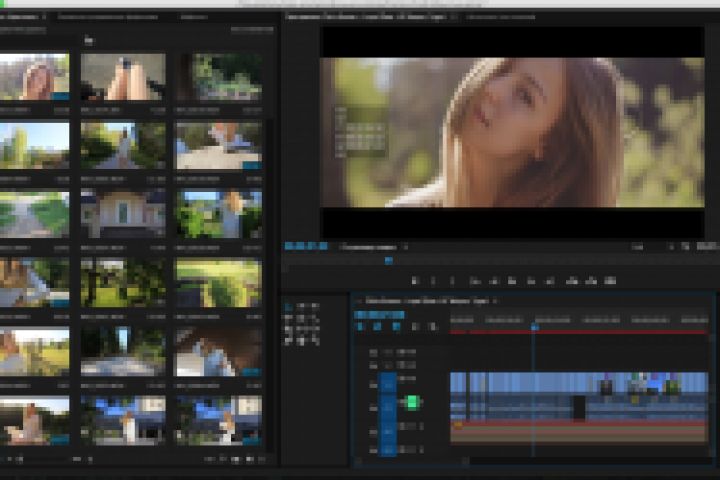Click the timeline playhead on the ruler

534,327
